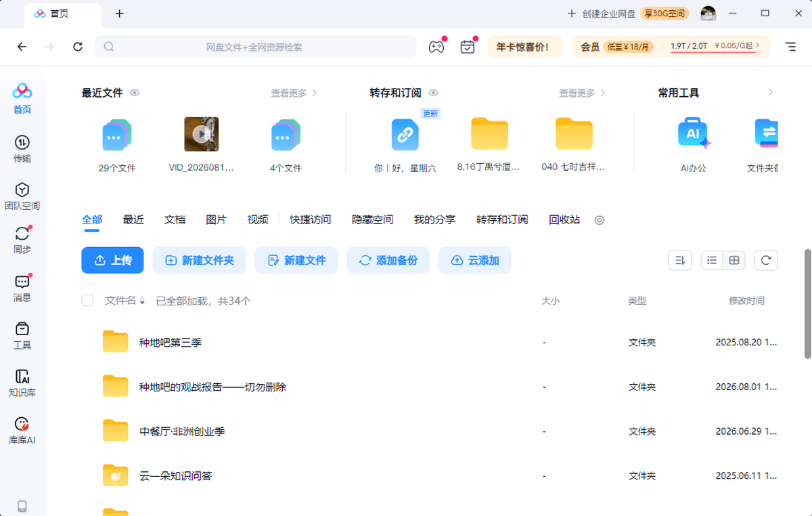Select the 快捷访问 tab
Screen dimensions: 812x516
coord(310,220)
